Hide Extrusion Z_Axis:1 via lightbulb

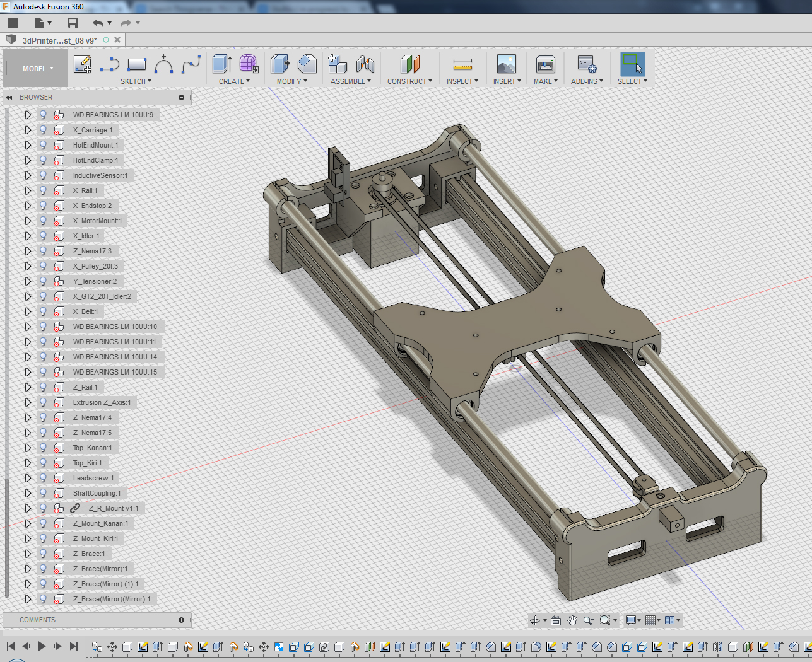pyautogui.click(x=43, y=402)
